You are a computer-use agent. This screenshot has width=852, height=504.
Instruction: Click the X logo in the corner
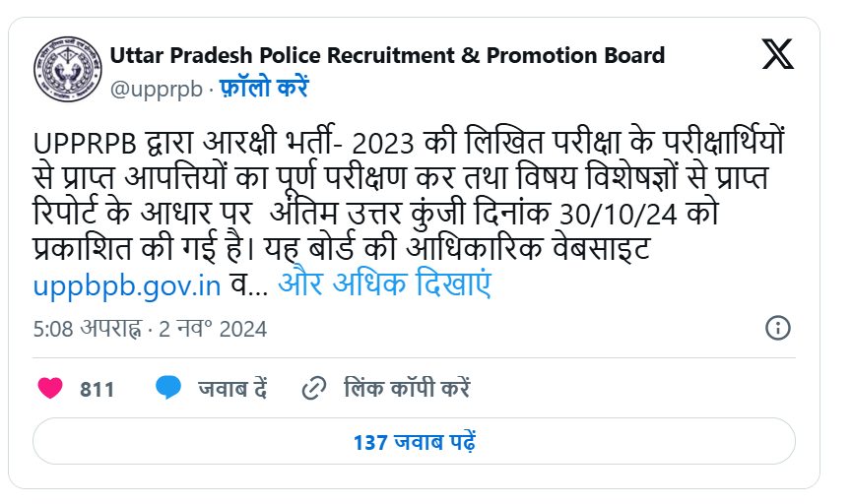(777, 52)
